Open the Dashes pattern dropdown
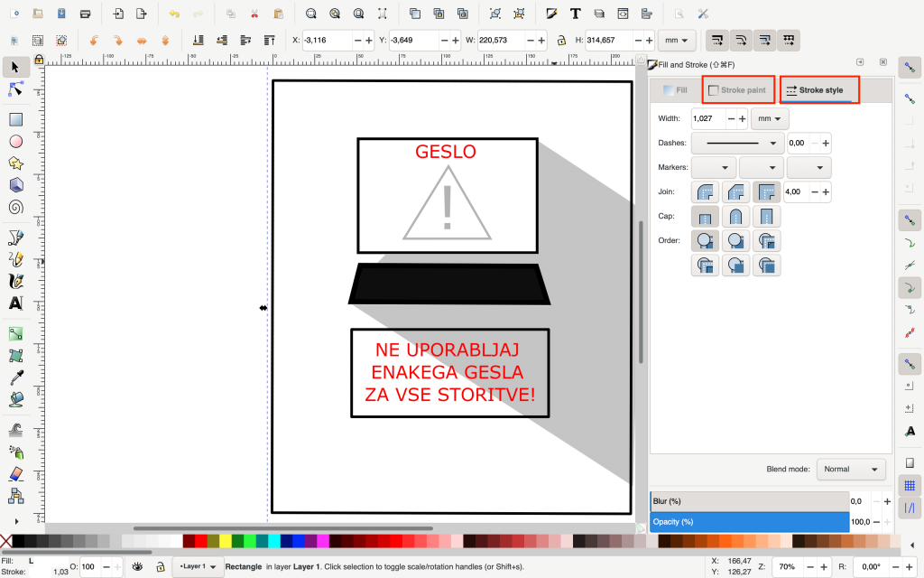The image size is (924, 578). tap(737, 143)
